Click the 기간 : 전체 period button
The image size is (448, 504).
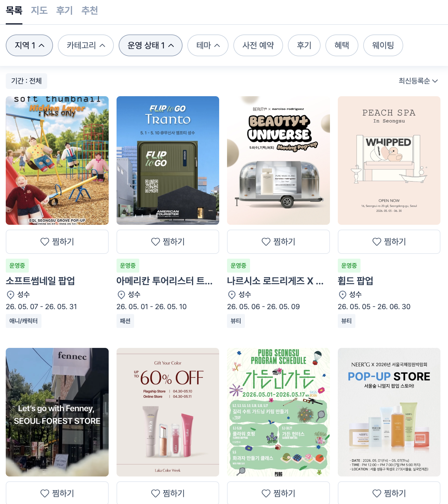click(x=26, y=81)
